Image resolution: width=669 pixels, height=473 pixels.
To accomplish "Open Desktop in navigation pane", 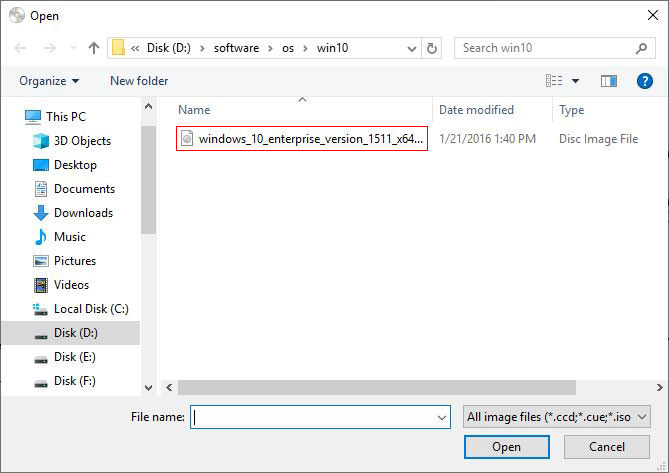I will tap(75, 165).
